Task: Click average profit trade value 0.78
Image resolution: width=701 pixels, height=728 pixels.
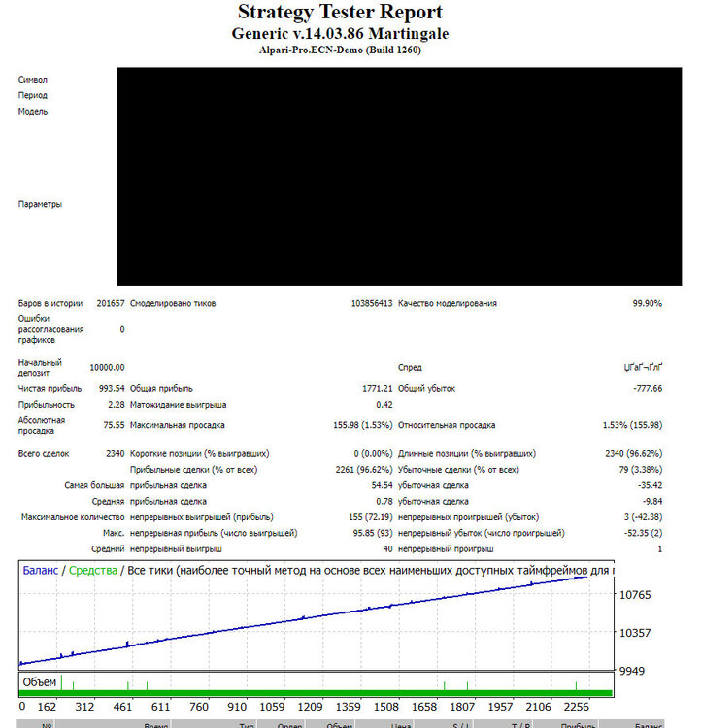Action: 384,502
